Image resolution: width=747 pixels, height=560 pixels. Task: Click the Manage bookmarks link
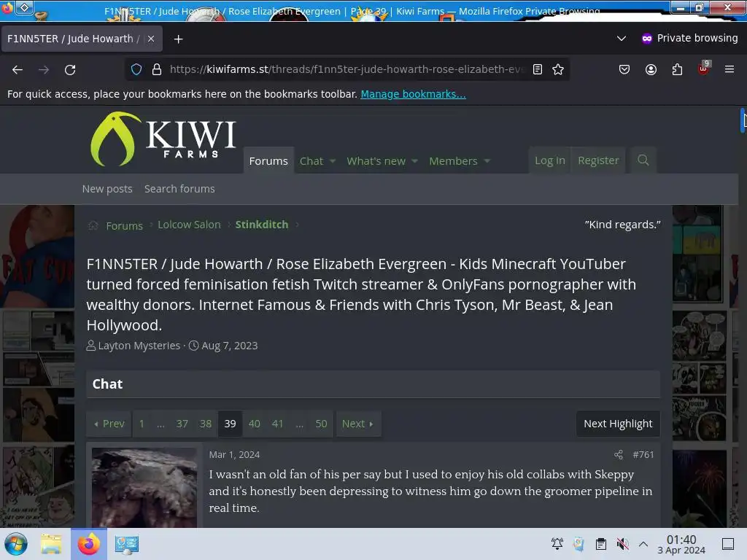(413, 94)
